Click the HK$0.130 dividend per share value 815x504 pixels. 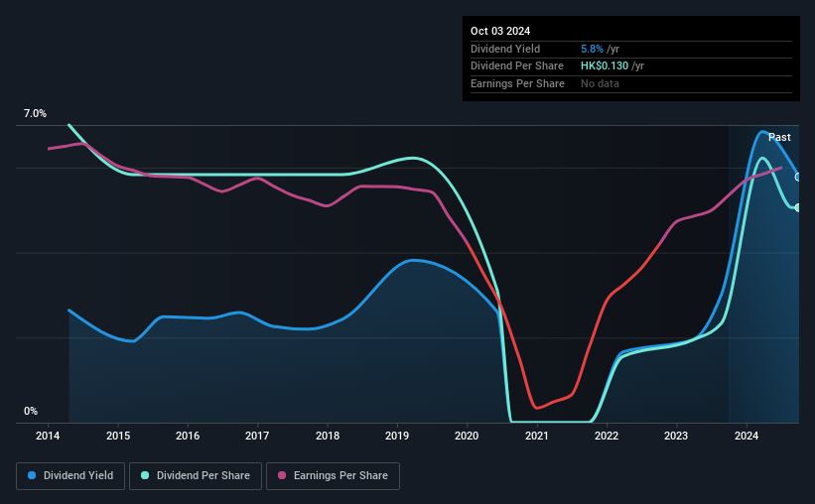coord(605,66)
